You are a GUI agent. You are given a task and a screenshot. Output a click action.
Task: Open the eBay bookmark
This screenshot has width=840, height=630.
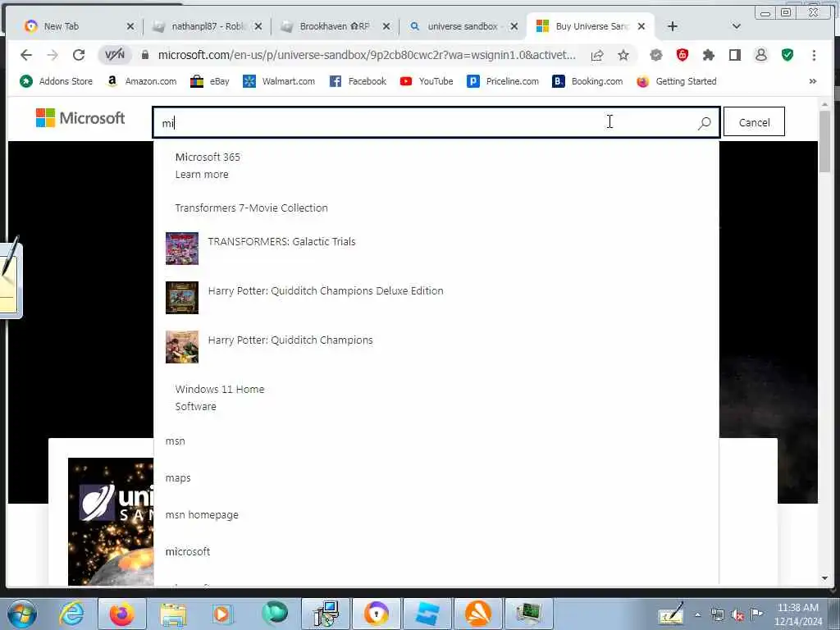pos(210,81)
